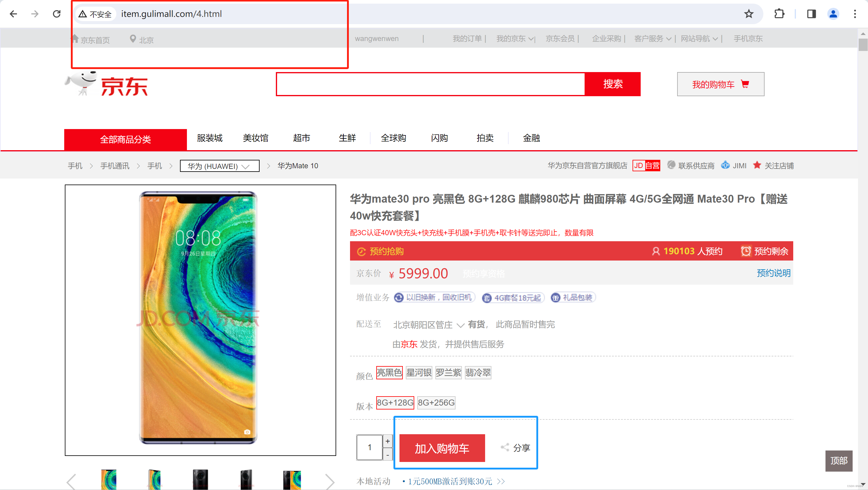Go to the 金融 tab
This screenshot has height=490, width=868.
[531, 138]
